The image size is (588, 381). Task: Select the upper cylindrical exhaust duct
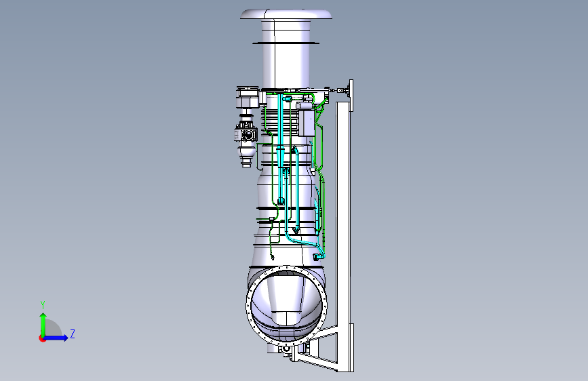[x=286, y=54]
